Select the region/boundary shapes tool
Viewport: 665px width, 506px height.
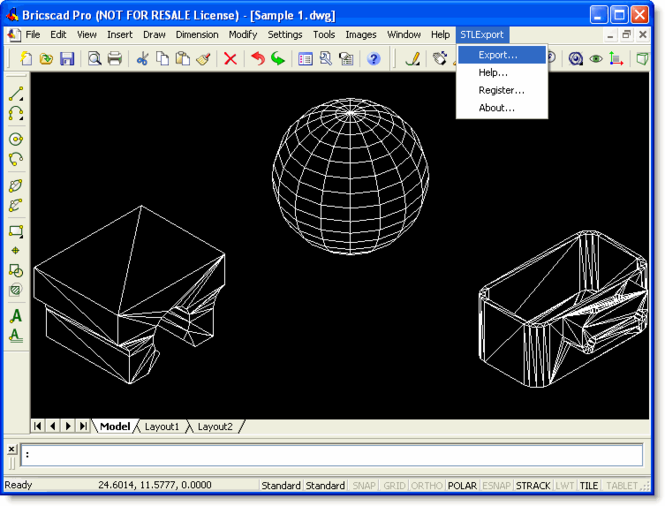tap(16, 271)
